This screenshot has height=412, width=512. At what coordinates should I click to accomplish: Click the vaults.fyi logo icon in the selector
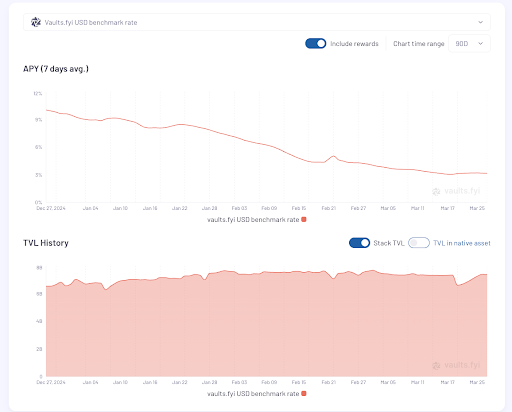tap(36, 22)
